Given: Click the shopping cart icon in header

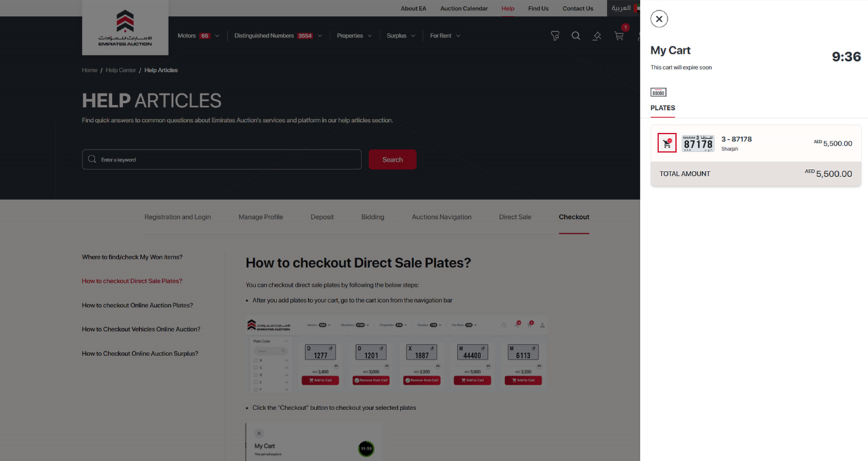Looking at the screenshot, I should click(619, 36).
